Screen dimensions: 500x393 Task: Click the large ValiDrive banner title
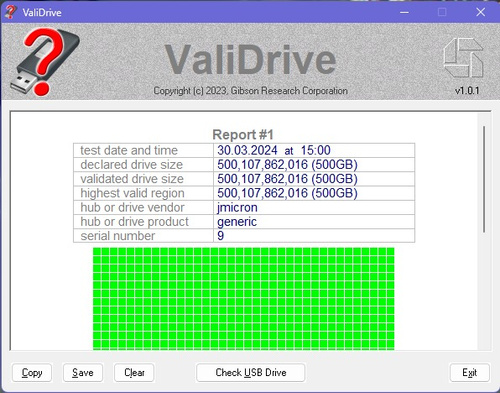(x=250, y=60)
